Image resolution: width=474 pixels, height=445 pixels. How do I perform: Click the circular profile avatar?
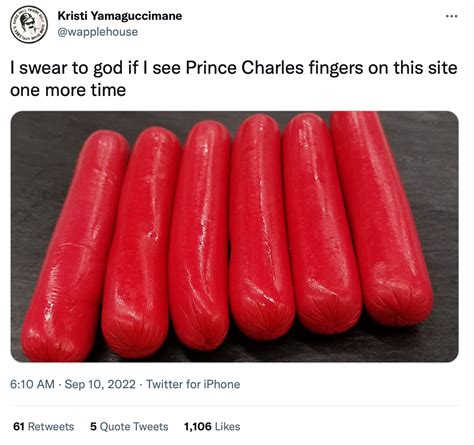pos(29,24)
